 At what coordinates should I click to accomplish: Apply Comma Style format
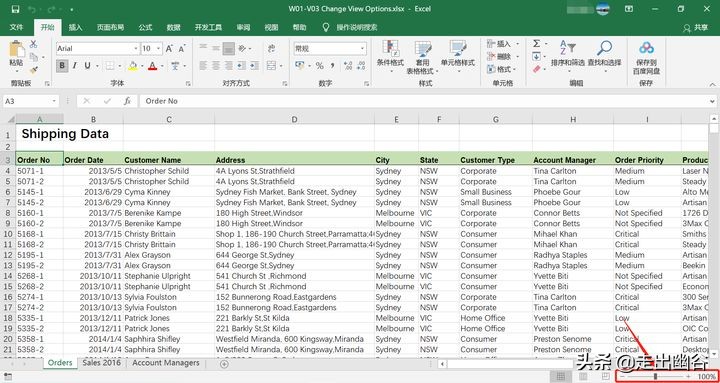tap(332, 66)
